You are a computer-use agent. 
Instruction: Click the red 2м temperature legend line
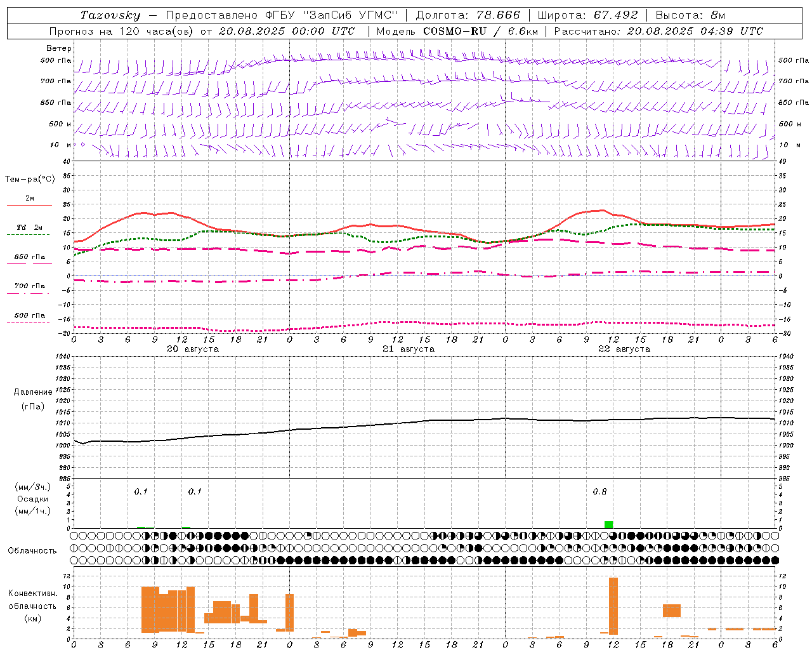click(x=29, y=205)
